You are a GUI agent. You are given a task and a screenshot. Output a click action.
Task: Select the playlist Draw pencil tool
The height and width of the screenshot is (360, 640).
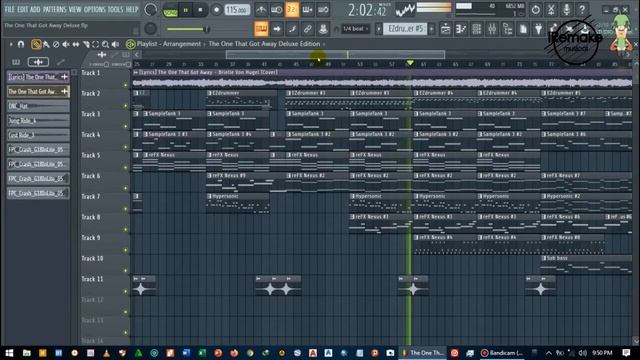pyautogui.click(x=36, y=44)
